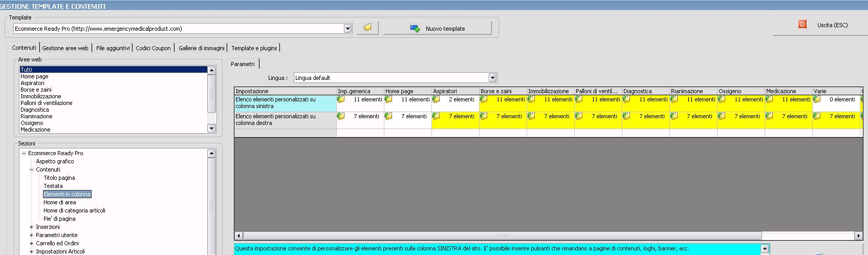Click right arrow of grid horizontal scrollbar
Image resolution: width=868 pixels, height=255 pixels.
pos(858,236)
